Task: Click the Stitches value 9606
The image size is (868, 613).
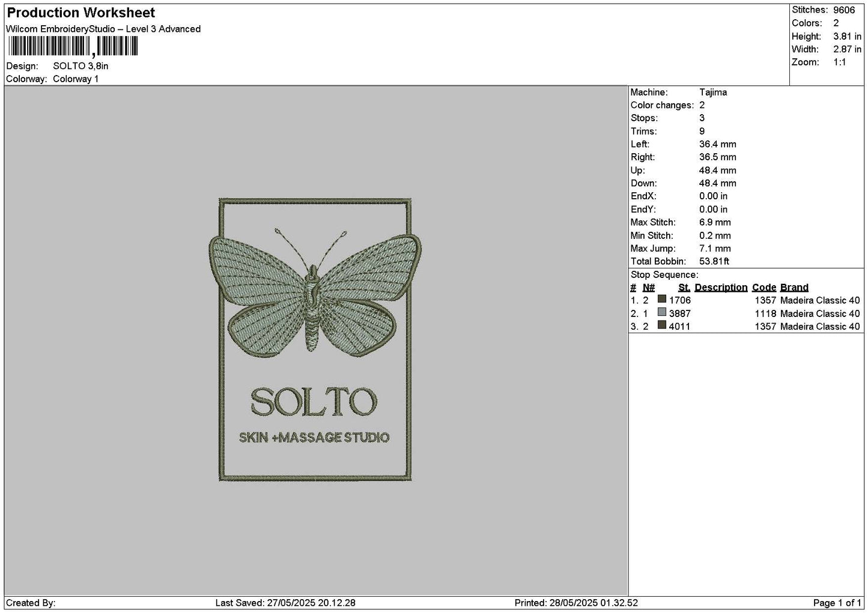Action: 844,10
